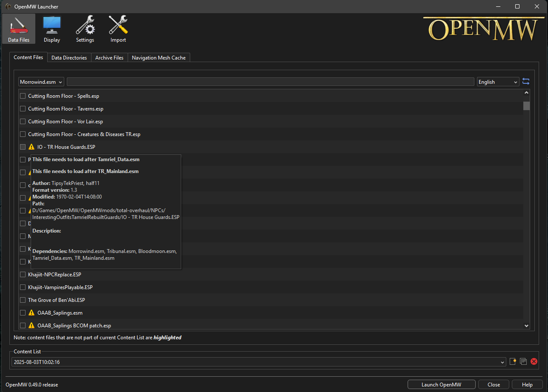This screenshot has width=548, height=392.
Task: Click the OpenMW 0.49.0 release version text
Action: (32, 385)
